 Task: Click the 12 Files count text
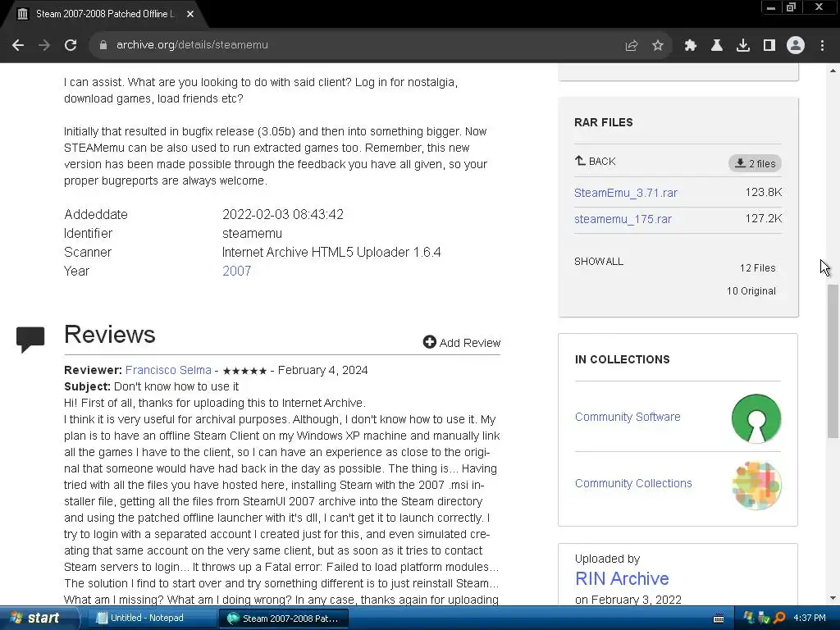(x=757, y=268)
